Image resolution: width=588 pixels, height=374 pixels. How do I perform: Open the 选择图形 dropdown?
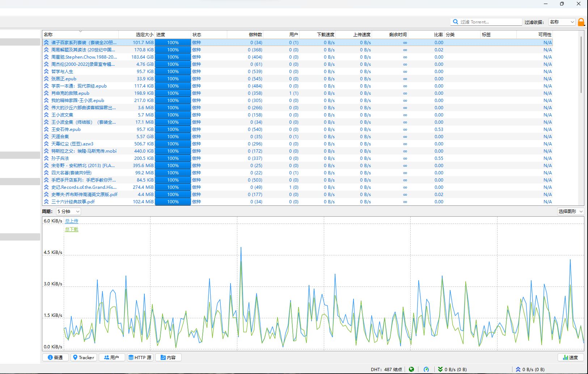(571, 211)
